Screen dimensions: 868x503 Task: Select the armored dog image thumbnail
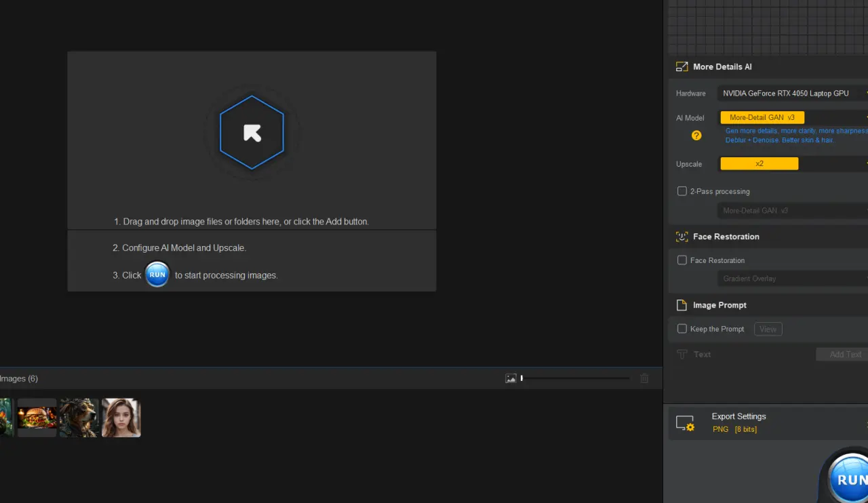click(79, 418)
